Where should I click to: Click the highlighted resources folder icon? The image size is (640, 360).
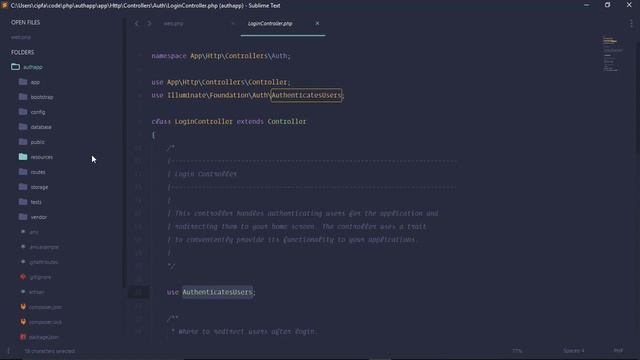click(23, 157)
